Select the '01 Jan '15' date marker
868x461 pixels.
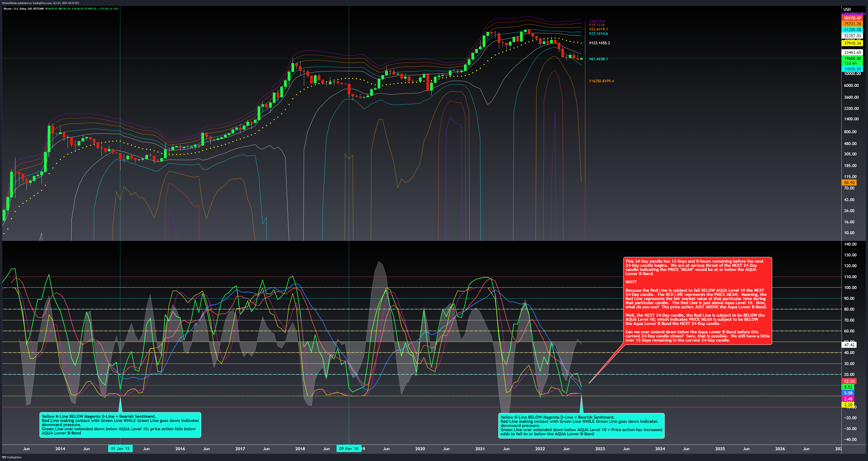[120, 449]
